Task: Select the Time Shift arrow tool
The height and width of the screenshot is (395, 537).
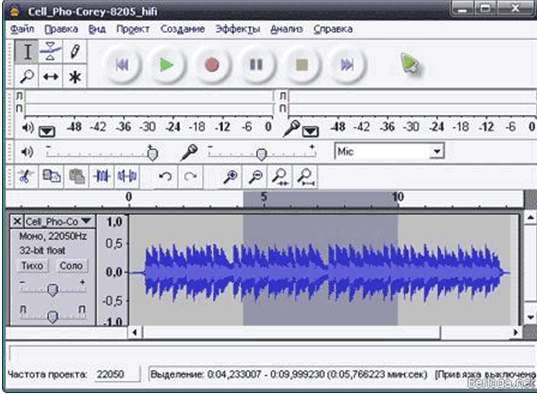Action: point(50,76)
